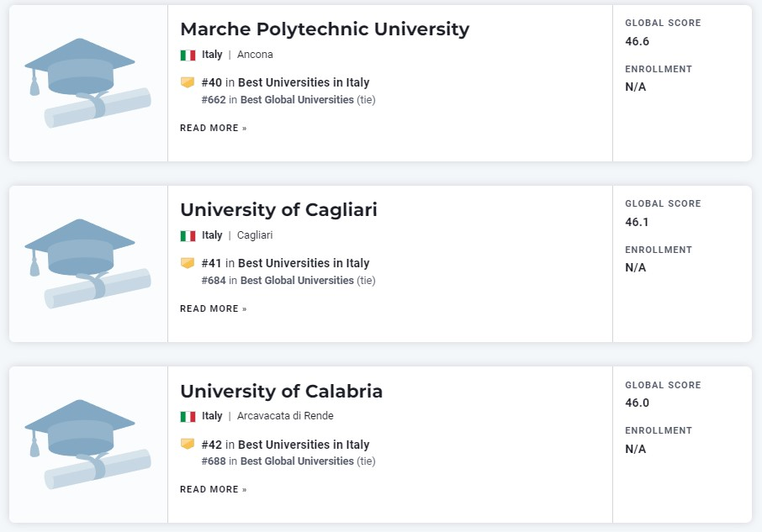
Task: Open Best Universities in Italy link at #41
Action: (304, 263)
